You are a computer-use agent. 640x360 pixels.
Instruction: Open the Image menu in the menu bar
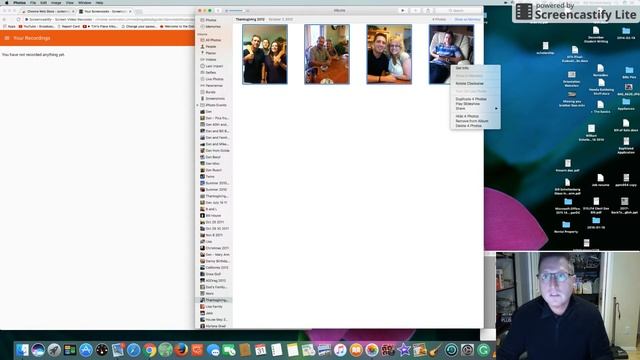pos(56,2)
